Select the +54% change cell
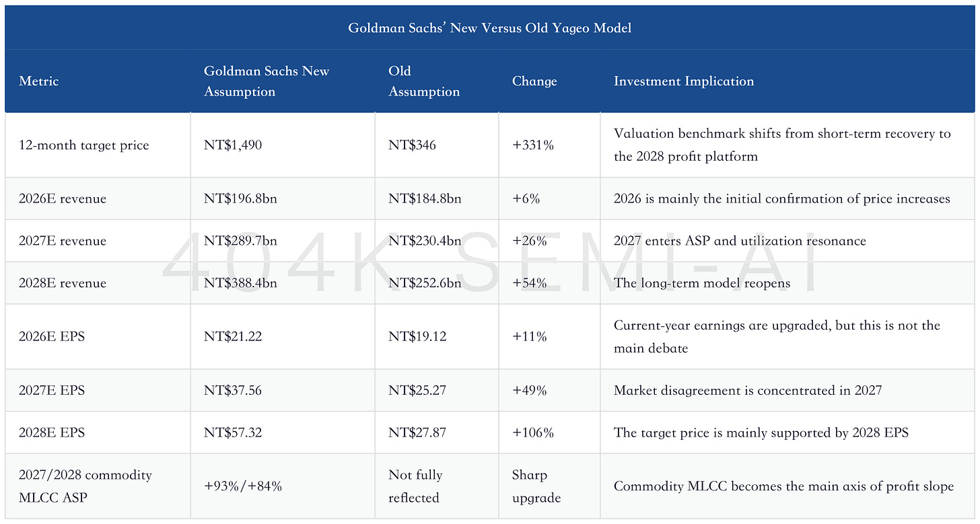 pyautogui.click(x=530, y=283)
